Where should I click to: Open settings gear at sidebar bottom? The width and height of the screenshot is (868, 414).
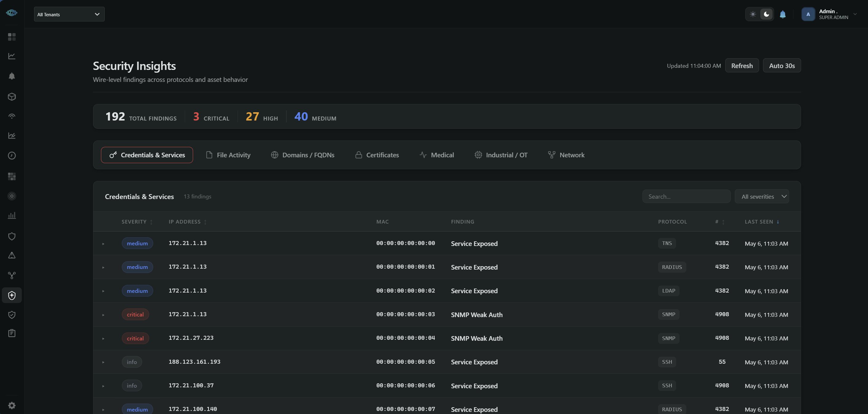click(12, 405)
